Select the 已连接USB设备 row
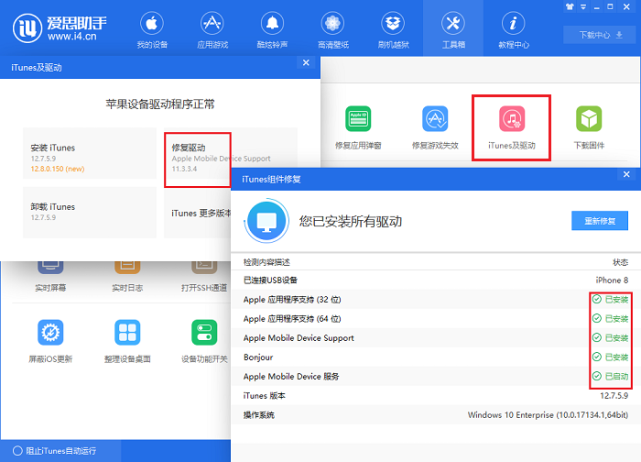Screen dimensions: 641x462 click(436, 280)
